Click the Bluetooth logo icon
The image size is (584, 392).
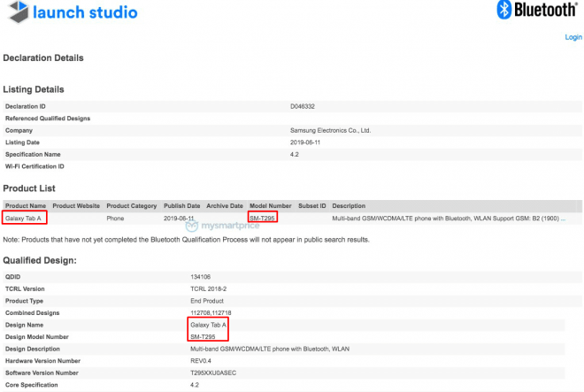coord(504,10)
